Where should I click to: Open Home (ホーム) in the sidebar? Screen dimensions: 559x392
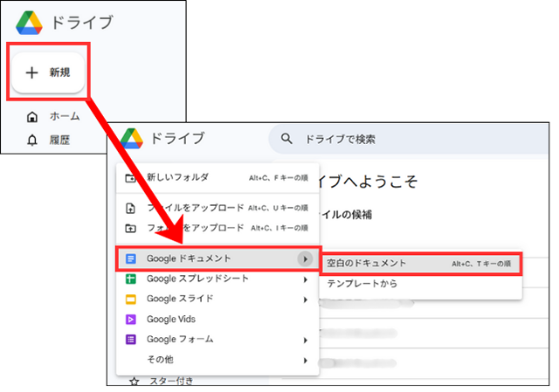[65, 116]
